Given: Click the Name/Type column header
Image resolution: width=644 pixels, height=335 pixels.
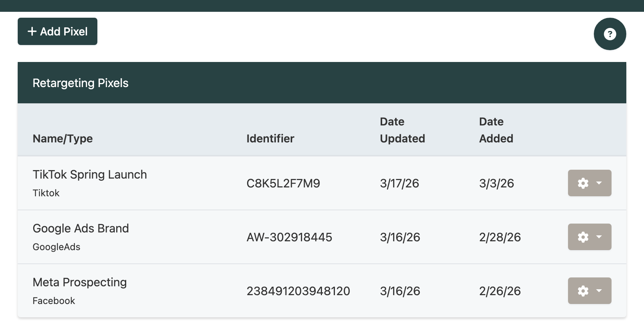Looking at the screenshot, I should coord(63,138).
